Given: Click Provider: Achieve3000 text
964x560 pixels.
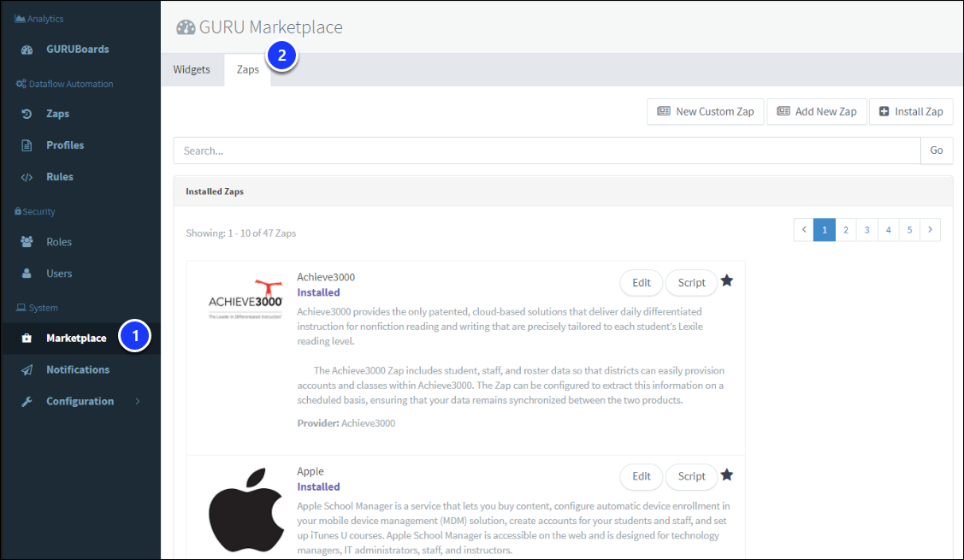Looking at the screenshot, I should point(346,423).
